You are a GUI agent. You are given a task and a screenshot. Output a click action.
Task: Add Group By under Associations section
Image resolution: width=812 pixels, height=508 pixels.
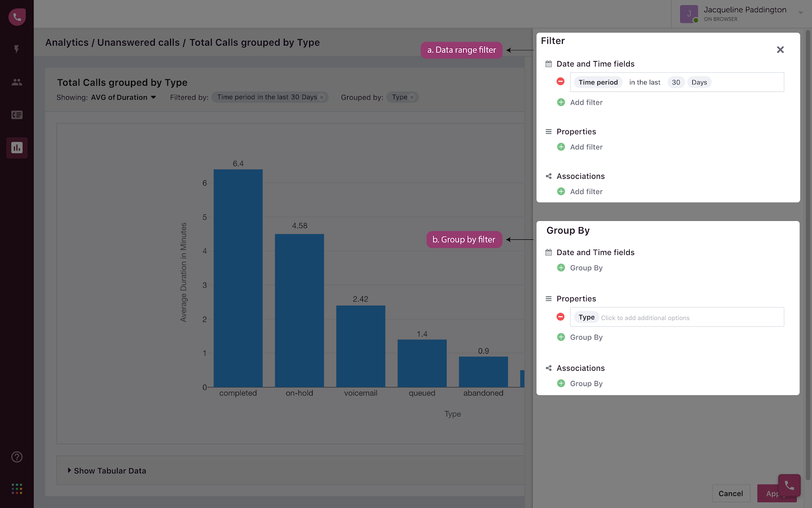tap(586, 384)
